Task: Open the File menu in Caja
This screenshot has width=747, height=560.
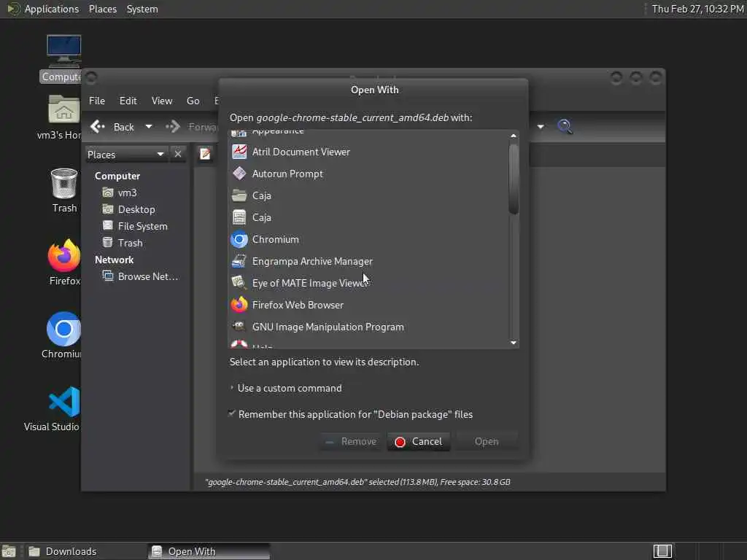Action: click(x=97, y=101)
